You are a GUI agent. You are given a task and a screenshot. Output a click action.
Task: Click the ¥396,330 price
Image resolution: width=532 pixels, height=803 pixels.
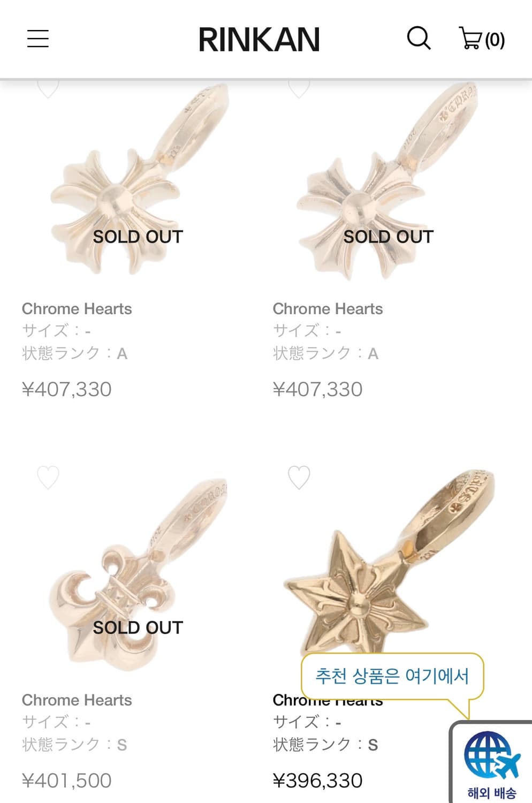pos(317,781)
